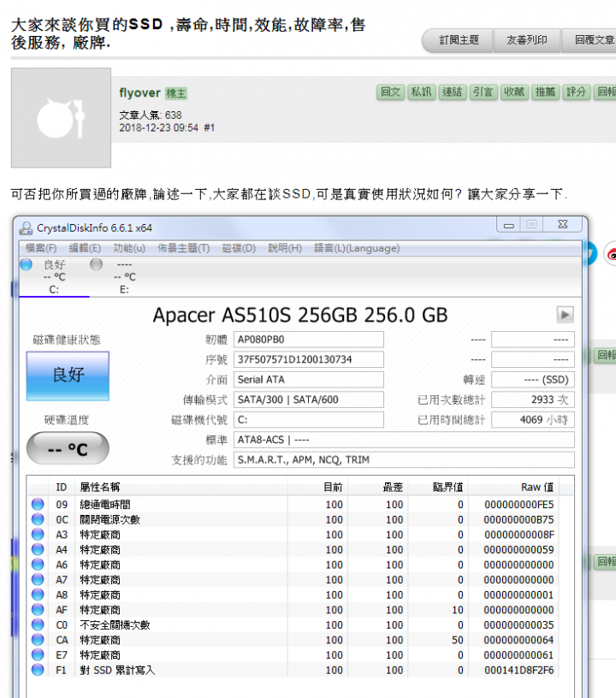The width and height of the screenshot is (616, 698).
Task: Click the firmware field AP080PB0
Action: (x=309, y=340)
